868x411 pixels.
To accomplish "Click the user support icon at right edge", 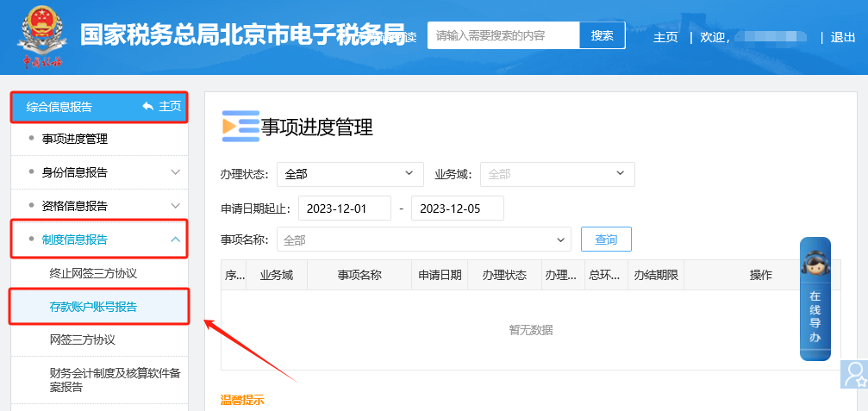I will tap(854, 373).
